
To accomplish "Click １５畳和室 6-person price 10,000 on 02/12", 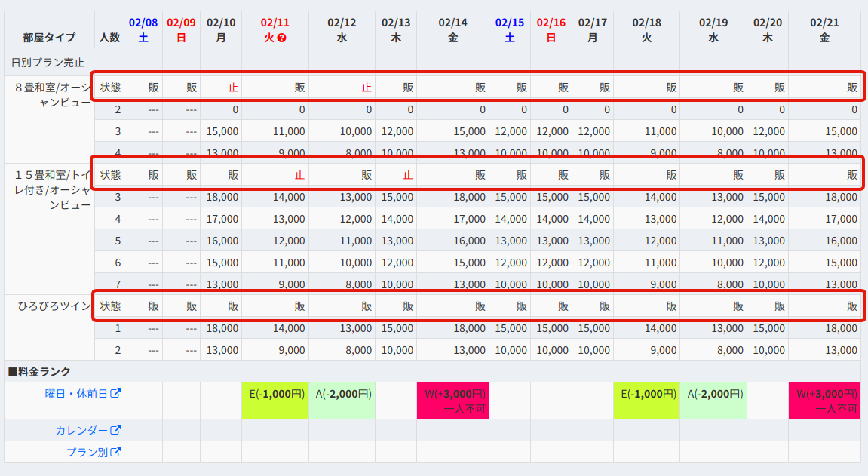I will [x=356, y=263].
